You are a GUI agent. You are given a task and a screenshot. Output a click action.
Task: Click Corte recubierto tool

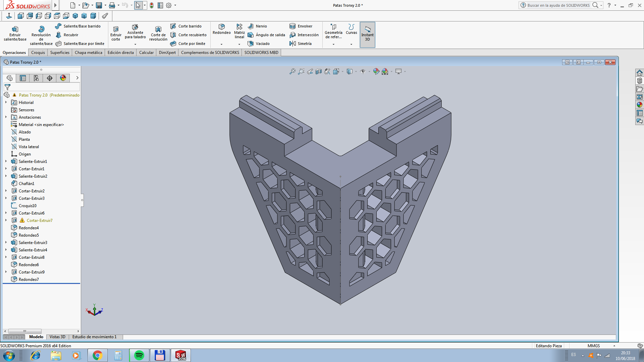point(188,35)
